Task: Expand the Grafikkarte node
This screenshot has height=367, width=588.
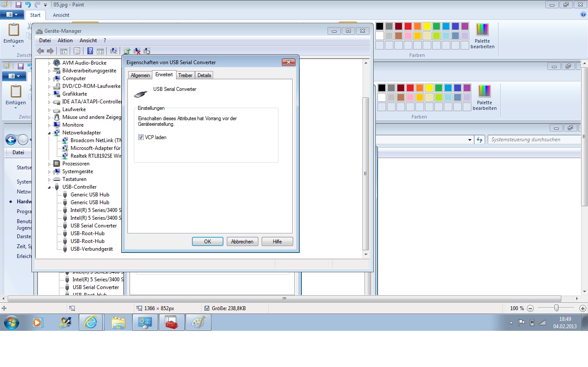Action: (x=49, y=94)
